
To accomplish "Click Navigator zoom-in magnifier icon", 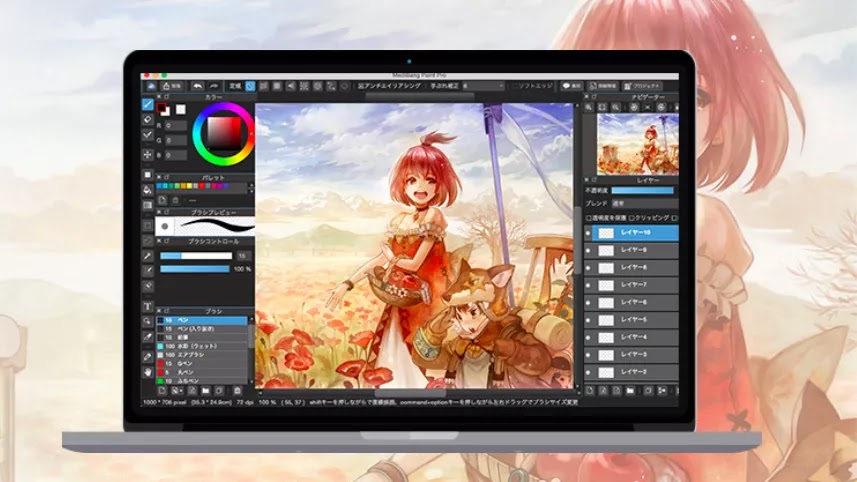I will [589, 108].
